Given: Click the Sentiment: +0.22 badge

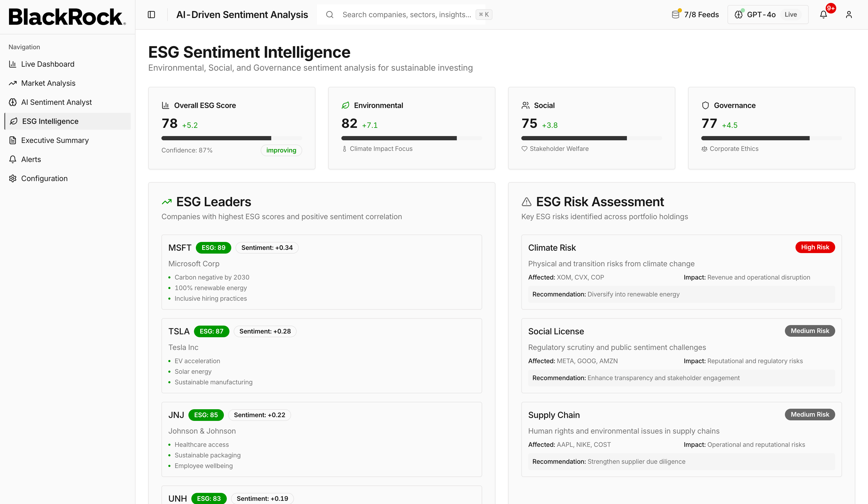Looking at the screenshot, I should [x=259, y=415].
